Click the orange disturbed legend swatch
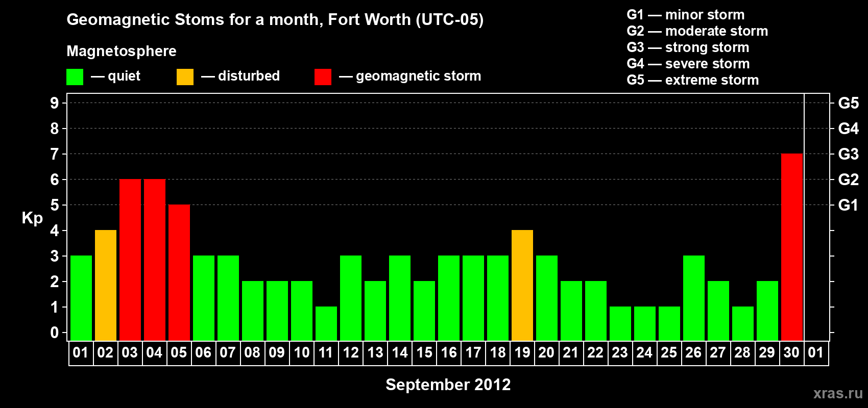Image resolution: width=868 pixels, height=408 pixels. click(x=185, y=77)
